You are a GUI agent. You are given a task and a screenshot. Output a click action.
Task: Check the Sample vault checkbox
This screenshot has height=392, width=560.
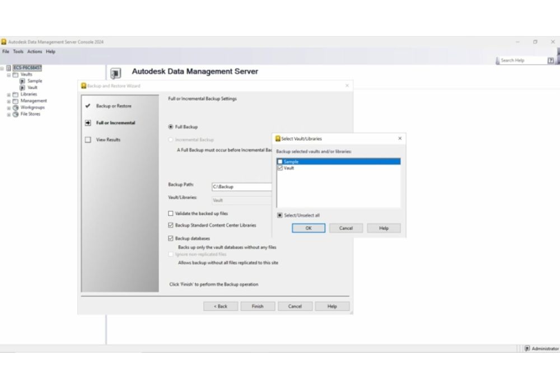click(280, 161)
